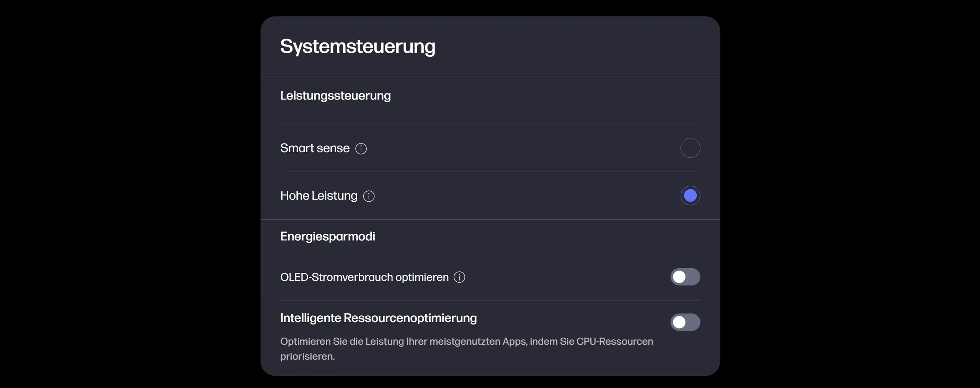Image resolution: width=980 pixels, height=388 pixels.
Task: Show info tooltip for Hohe Leistung
Action: [369, 196]
